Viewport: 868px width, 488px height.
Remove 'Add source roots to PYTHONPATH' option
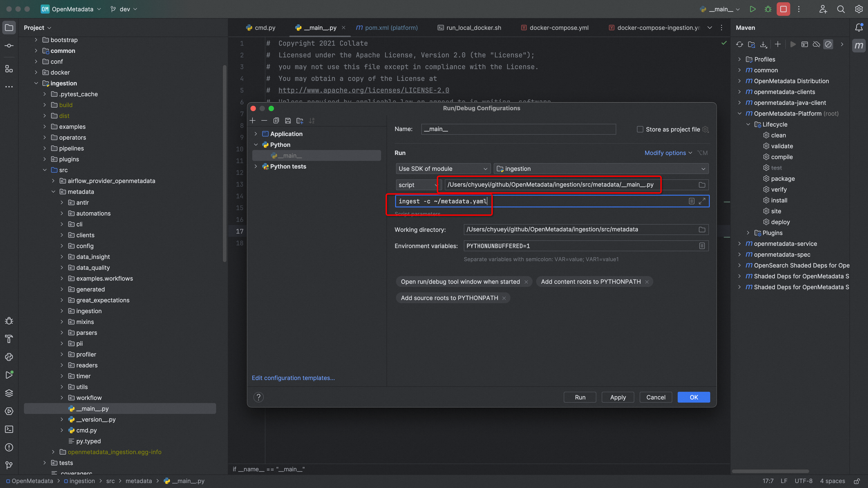pyautogui.click(x=504, y=298)
